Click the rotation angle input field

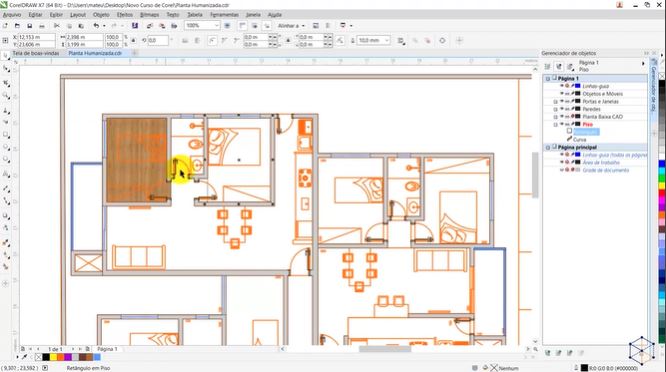coord(158,40)
